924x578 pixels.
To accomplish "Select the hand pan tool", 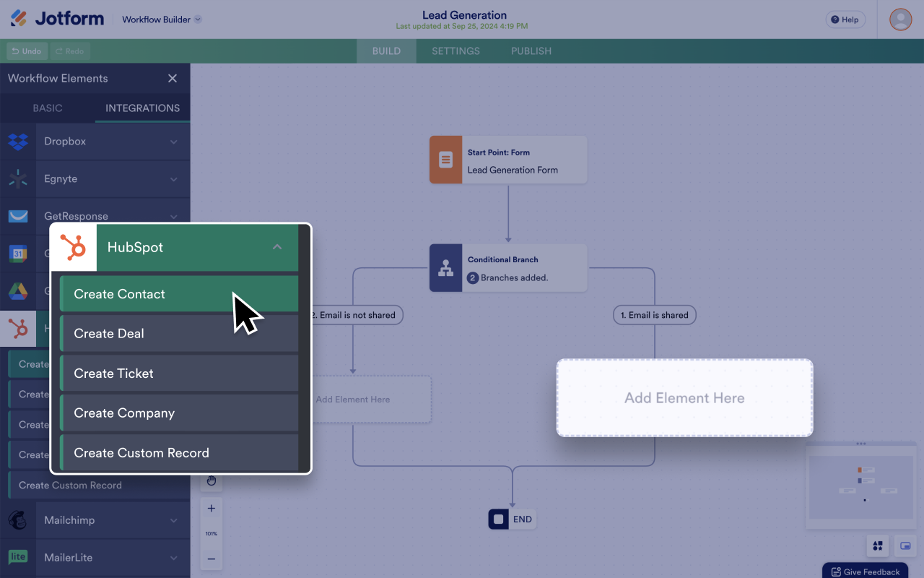I will click(x=212, y=480).
